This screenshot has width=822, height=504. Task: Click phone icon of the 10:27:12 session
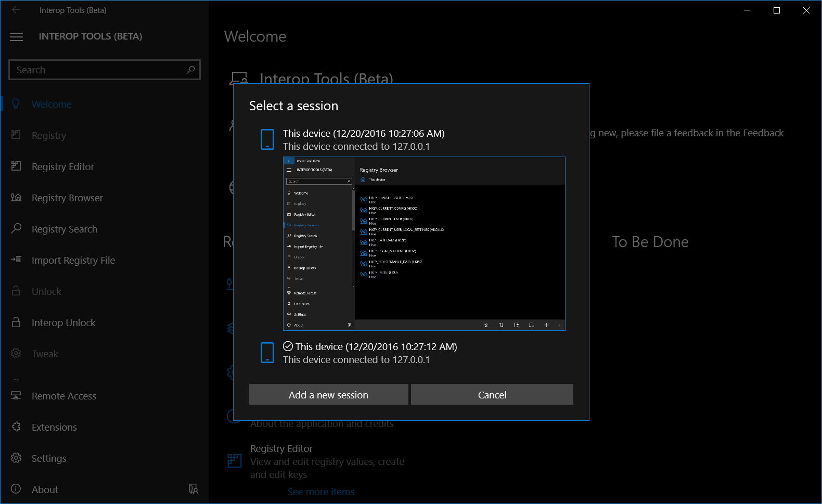[267, 353]
